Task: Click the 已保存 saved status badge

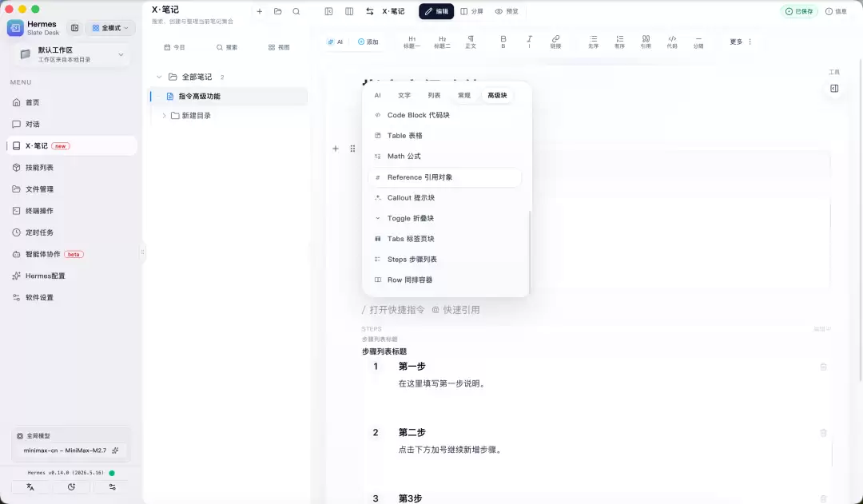Action: pos(799,11)
